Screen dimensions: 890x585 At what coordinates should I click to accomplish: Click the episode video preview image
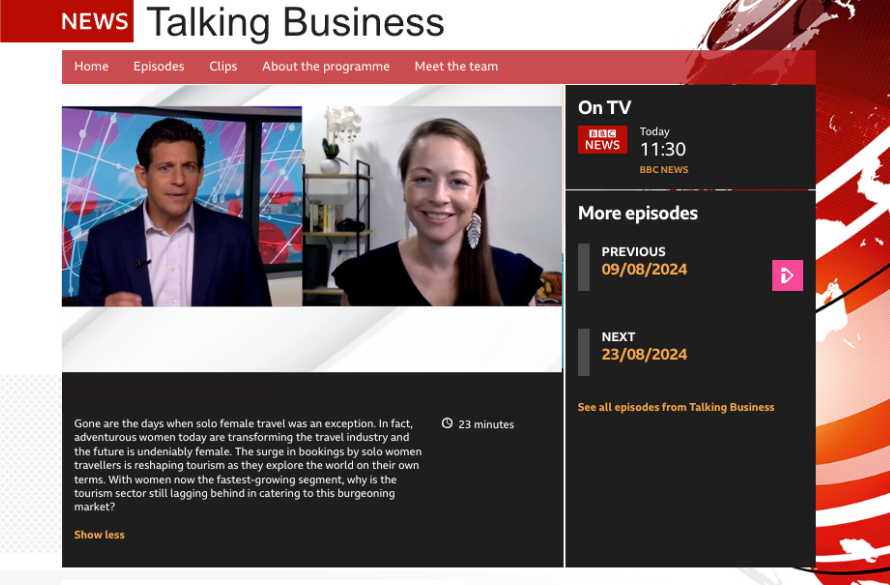[x=312, y=228]
